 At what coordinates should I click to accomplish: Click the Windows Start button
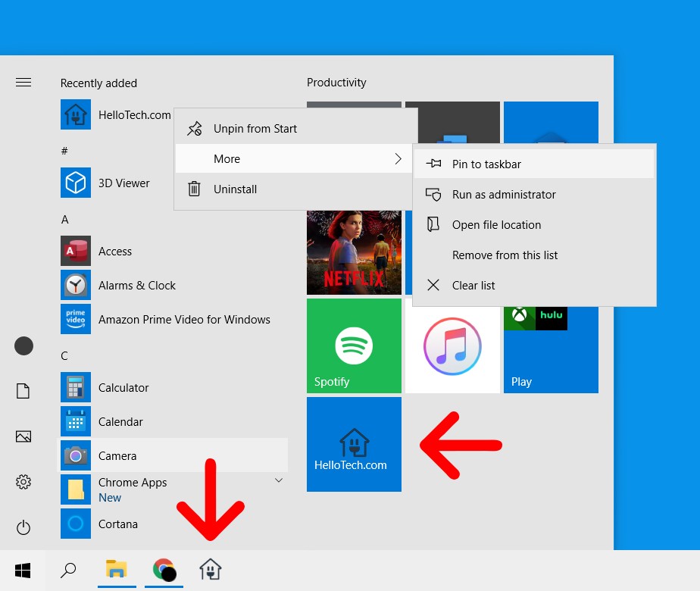point(23,570)
